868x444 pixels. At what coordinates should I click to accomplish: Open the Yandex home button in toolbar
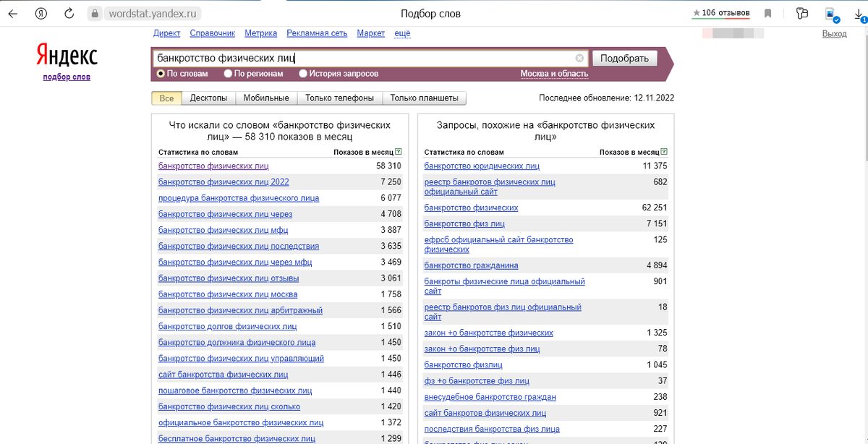coord(43,14)
